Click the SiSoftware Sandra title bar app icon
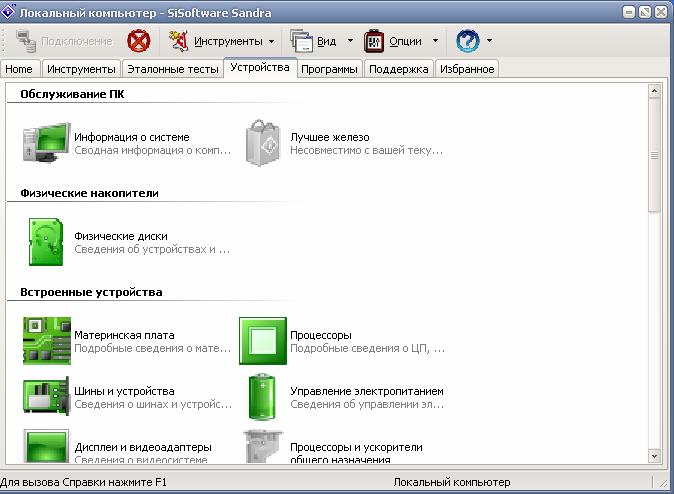This screenshot has height=494, width=674. [9, 12]
